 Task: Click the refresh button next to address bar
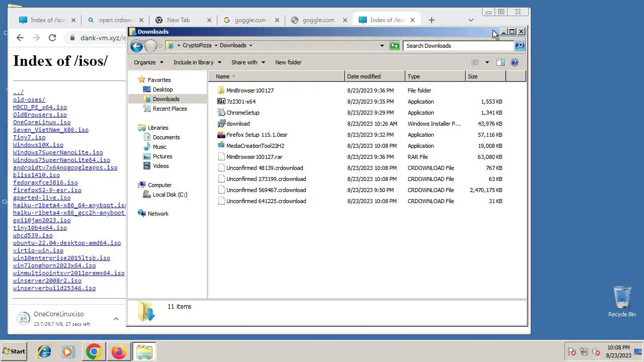click(394, 46)
